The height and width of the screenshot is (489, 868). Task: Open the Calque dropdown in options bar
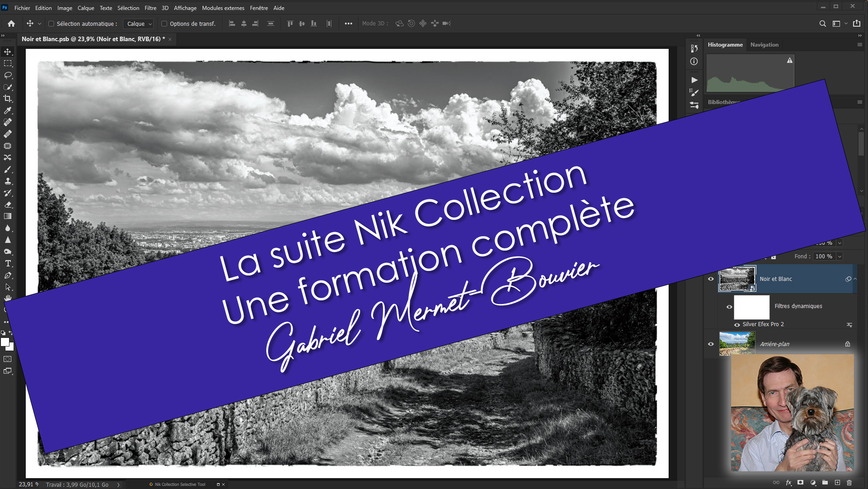tap(138, 24)
